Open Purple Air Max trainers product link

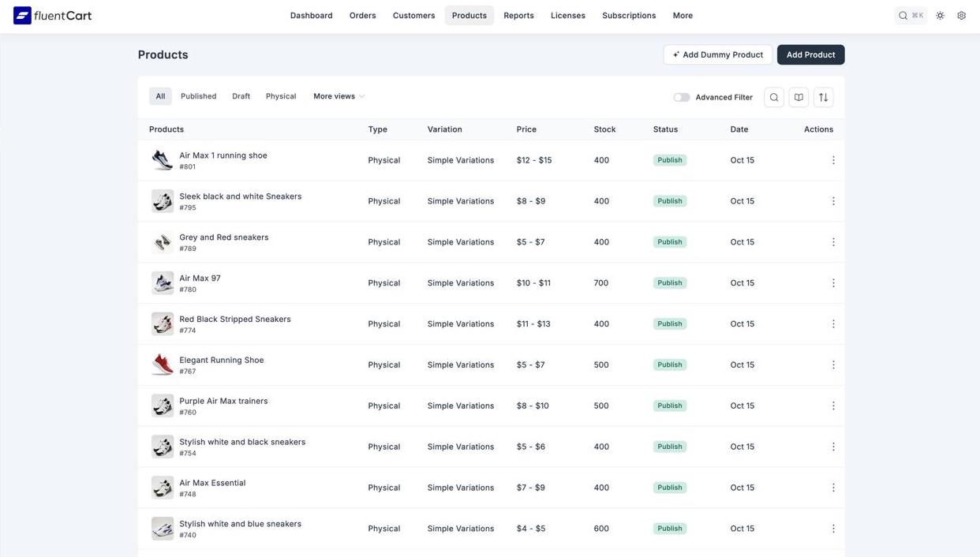click(223, 401)
